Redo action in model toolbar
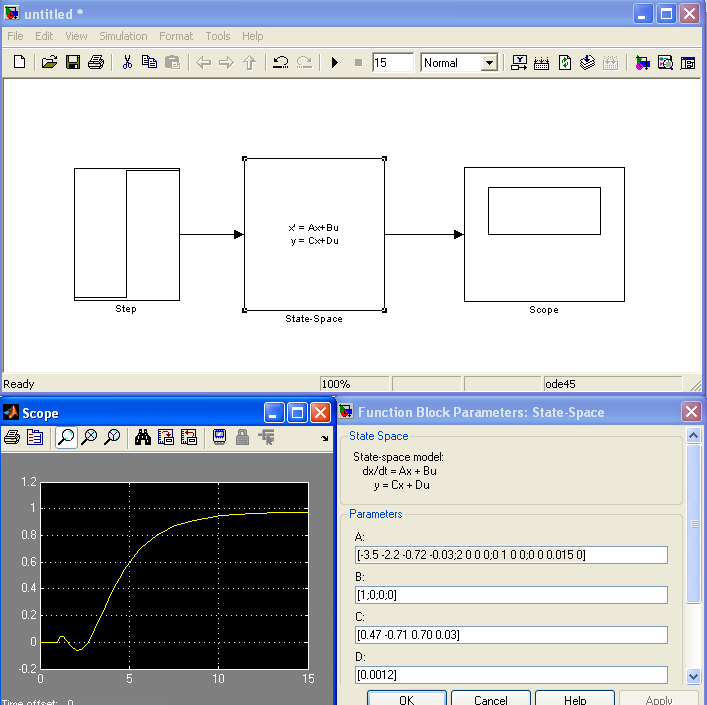The width and height of the screenshot is (707, 705). (304, 62)
